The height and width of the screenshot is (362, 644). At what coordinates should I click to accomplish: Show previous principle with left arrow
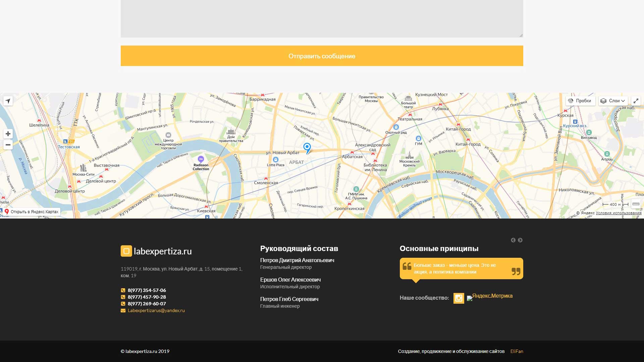(513, 240)
